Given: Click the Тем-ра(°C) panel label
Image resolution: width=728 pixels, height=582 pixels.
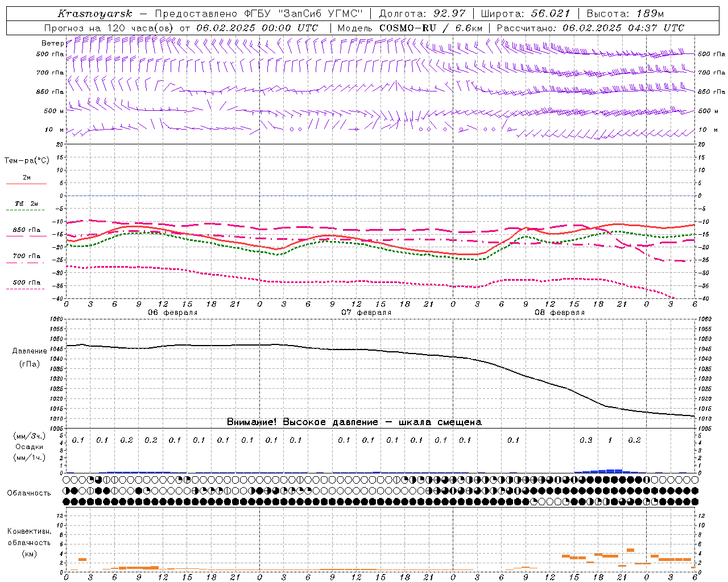Looking at the screenshot, I should coord(27,161).
